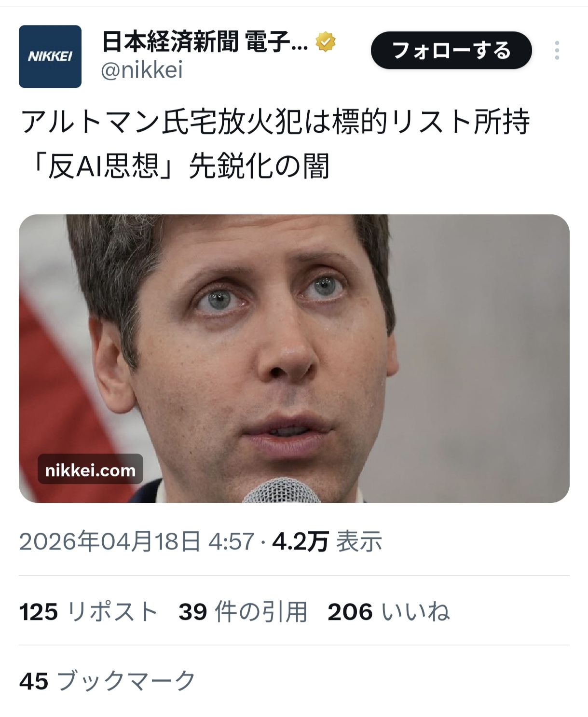The height and width of the screenshot is (717, 588).
Task: Open the article preview photo card
Action: (294, 358)
